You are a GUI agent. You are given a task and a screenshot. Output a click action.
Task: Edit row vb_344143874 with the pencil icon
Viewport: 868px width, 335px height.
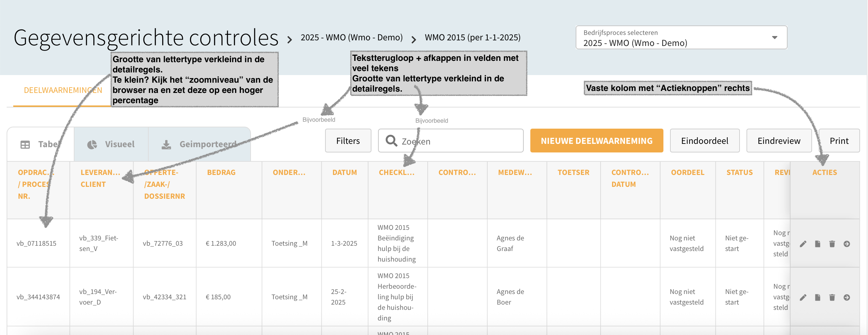click(803, 297)
